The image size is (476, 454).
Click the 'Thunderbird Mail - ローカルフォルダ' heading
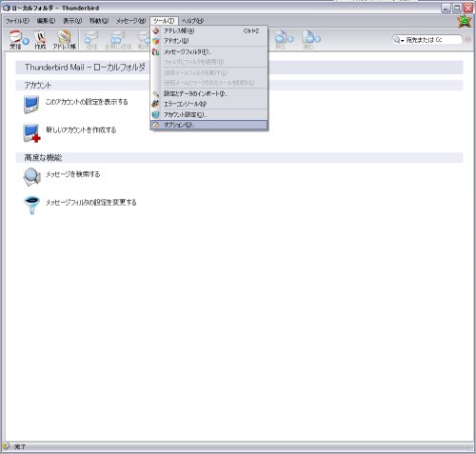tap(85, 68)
